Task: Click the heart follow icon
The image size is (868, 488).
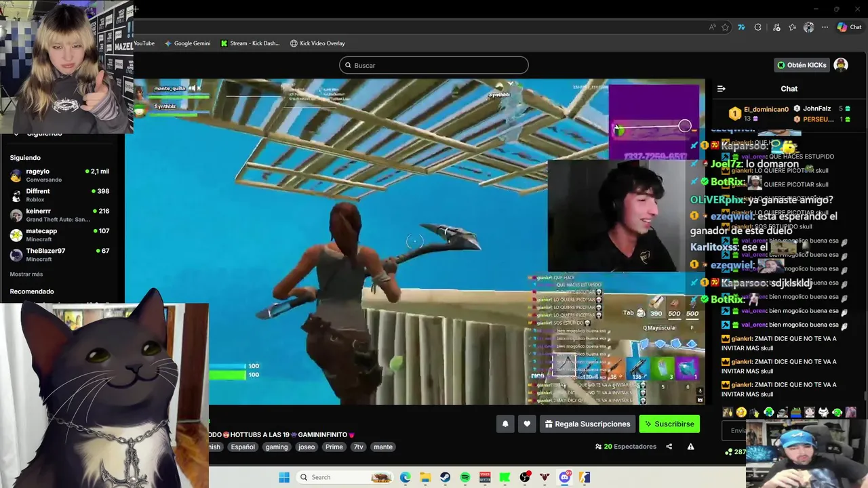Action: [x=527, y=424]
